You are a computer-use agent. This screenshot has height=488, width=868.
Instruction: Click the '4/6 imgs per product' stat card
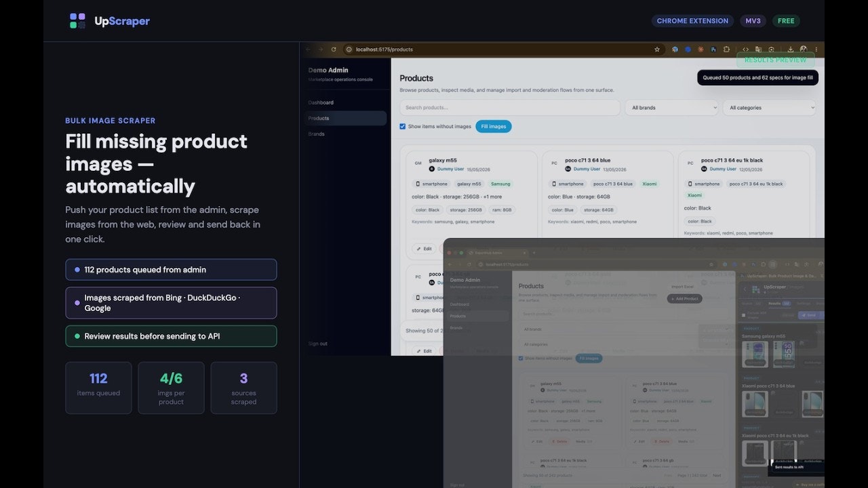coord(171,388)
